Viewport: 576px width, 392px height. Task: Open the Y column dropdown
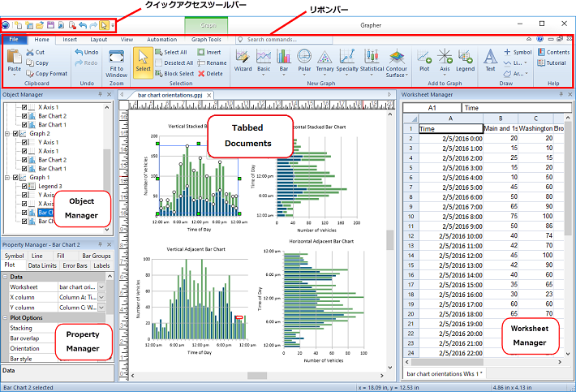[101, 308]
